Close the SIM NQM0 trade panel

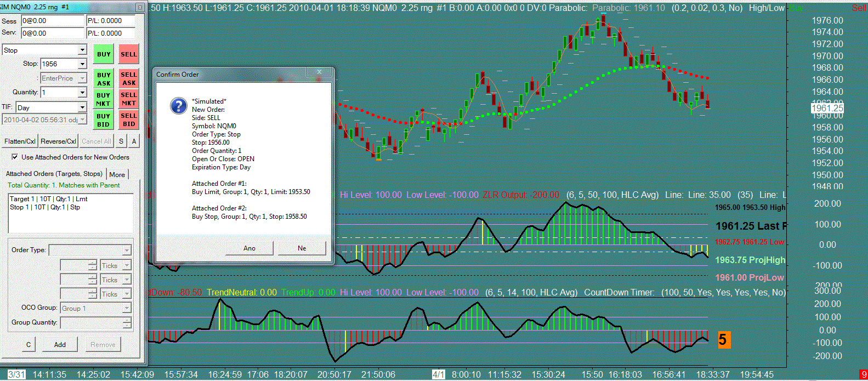click(140, 7)
